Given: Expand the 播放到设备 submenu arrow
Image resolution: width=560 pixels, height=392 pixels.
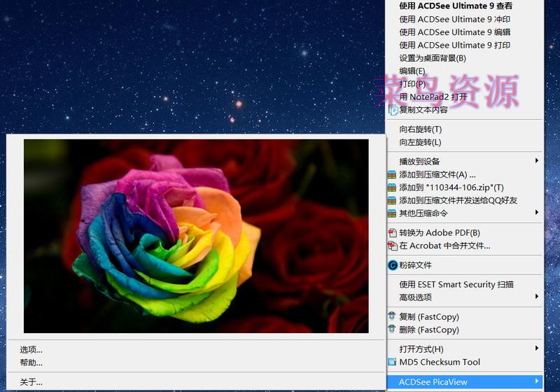Looking at the screenshot, I should [536, 161].
